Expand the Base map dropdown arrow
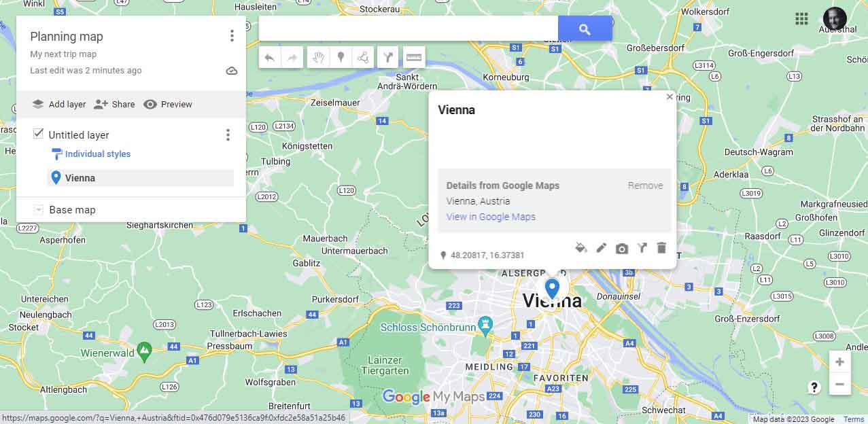The image size is (868, 424). coord(39,210)
